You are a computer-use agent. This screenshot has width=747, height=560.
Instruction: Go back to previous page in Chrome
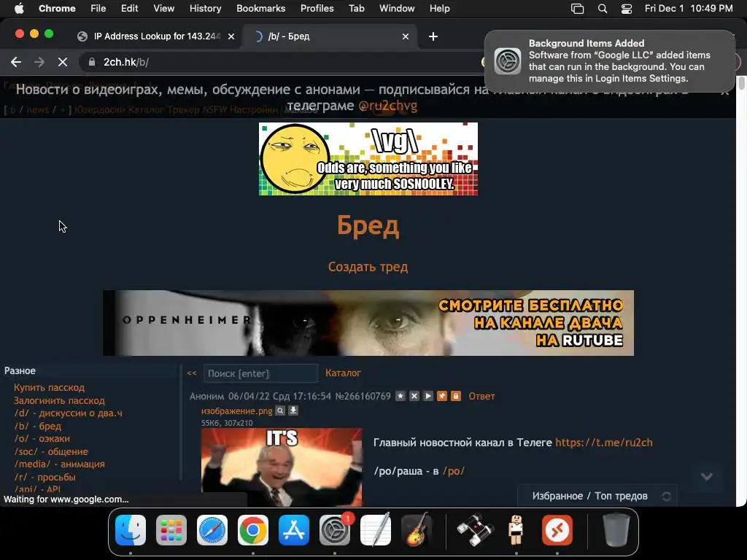(x=16, y=62)
